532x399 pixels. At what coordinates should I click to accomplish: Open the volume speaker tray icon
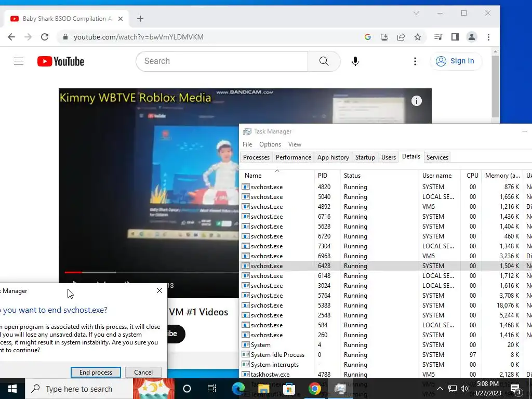pos(464,389)
